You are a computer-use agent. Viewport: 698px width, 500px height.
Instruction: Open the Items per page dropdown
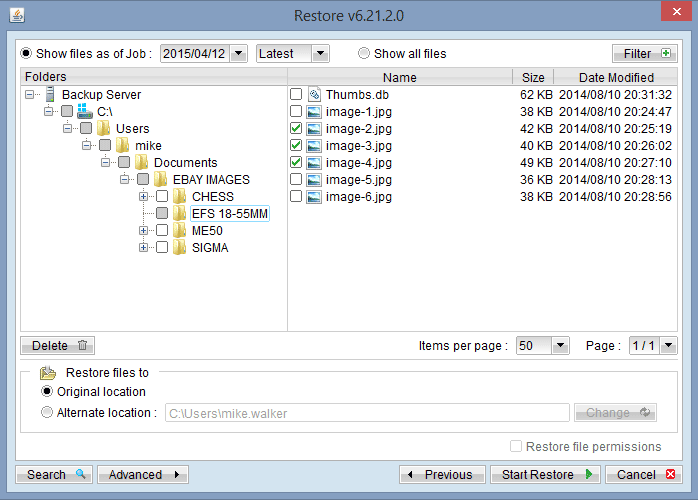pos(559,346)
